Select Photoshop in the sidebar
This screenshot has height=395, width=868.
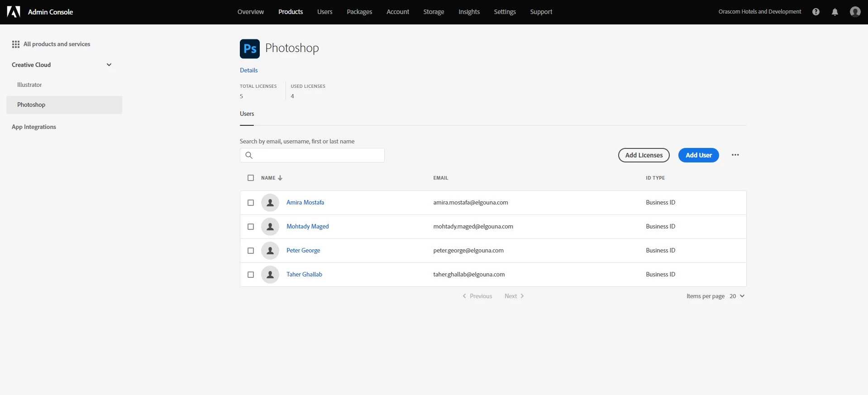click(64, 105)
